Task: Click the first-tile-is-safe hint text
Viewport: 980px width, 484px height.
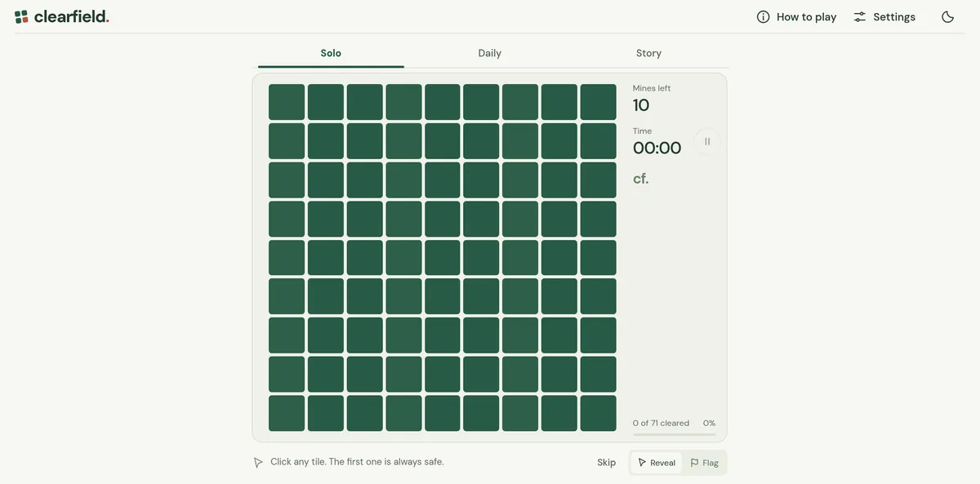Action: point(357,462)
